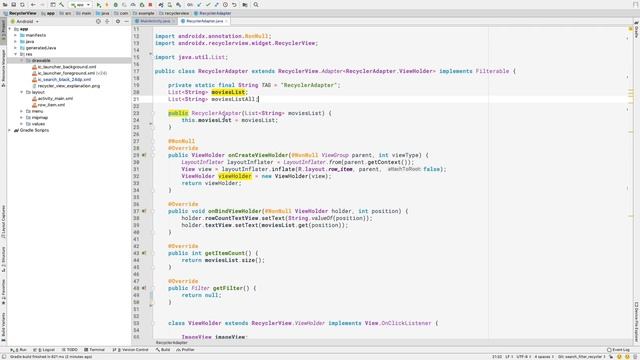Image resolution: width=640 pixels, height=360 pixels.
Task: Click the Make Project hammer icon
Action: tap(61, 4)
